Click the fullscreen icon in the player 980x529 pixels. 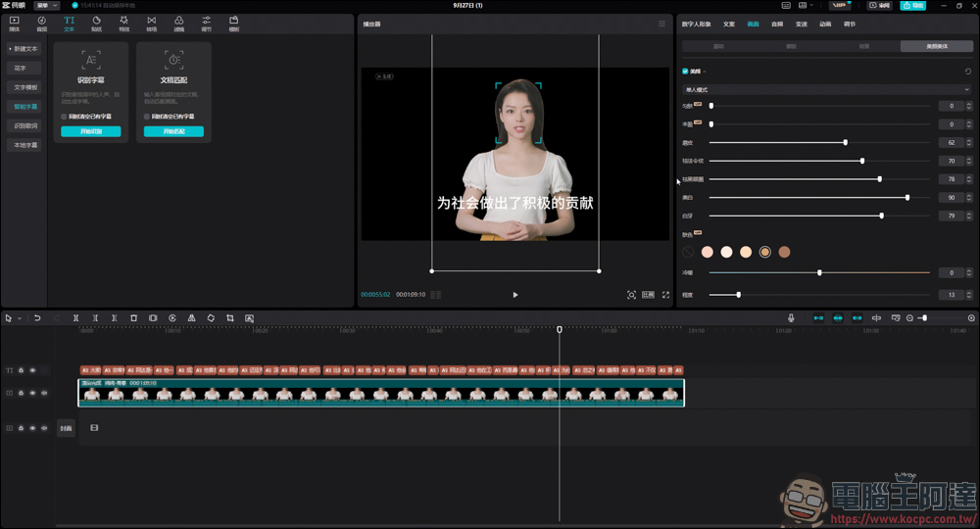pos(665,295)
